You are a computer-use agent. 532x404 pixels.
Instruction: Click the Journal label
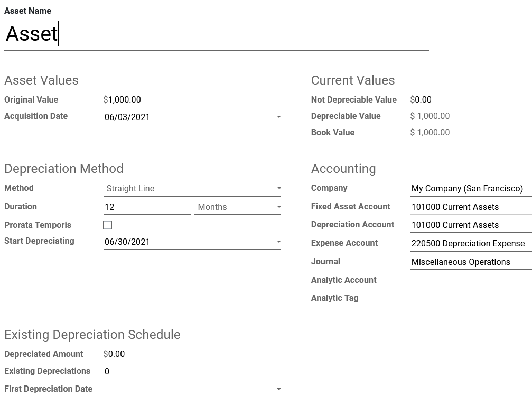[x=325, y=261]
